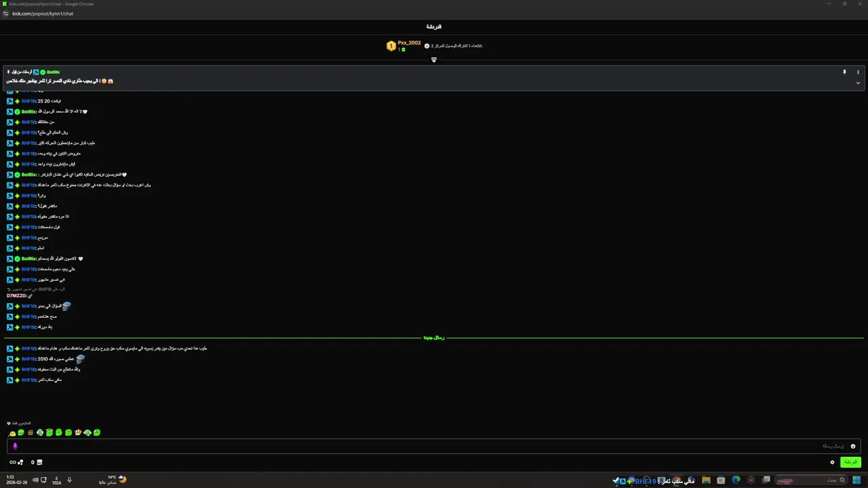Open D7MZZO username in chat
The image size is (868, 488).
tap(16, 296)
